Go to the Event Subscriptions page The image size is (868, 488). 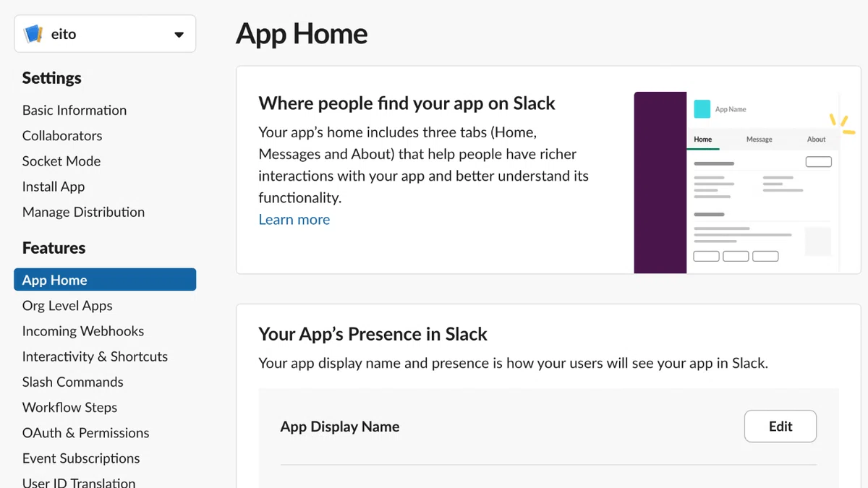81,458
